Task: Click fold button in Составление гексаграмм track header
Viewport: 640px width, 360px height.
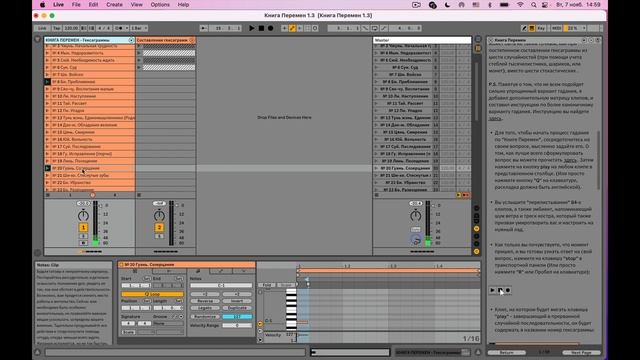Action: (192, 40)
